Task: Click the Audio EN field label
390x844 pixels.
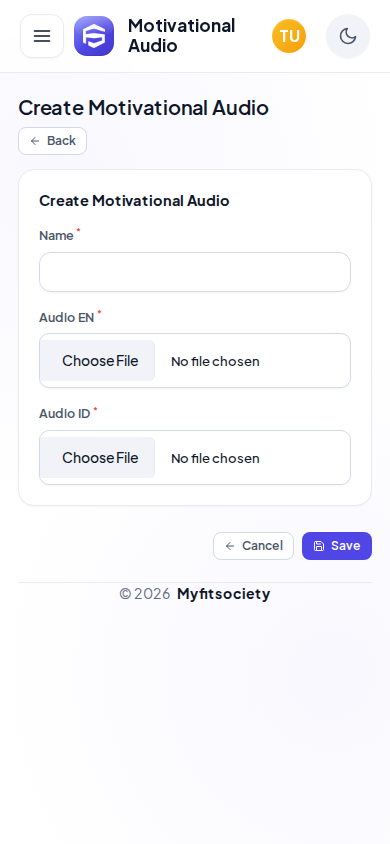Action: coord(66,318)
